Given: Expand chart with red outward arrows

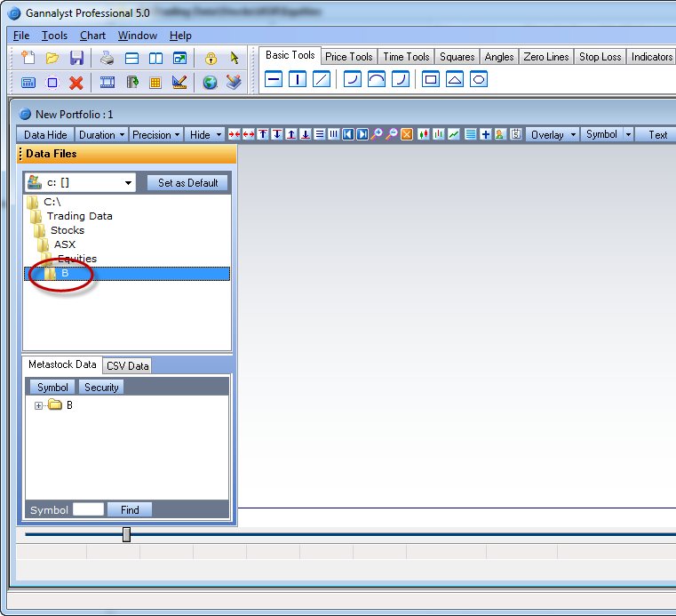Looking at the screenshot, I should [249, 134].
